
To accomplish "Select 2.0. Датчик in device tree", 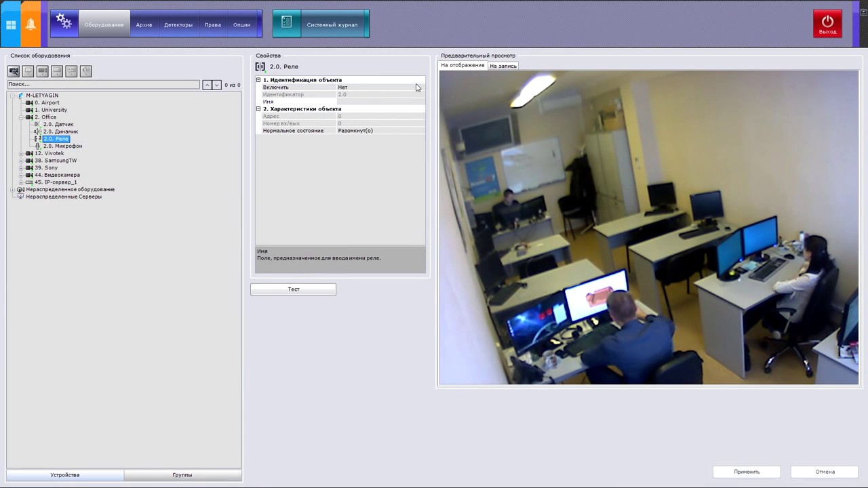I will pyautogui.click(x=58, y=125).
